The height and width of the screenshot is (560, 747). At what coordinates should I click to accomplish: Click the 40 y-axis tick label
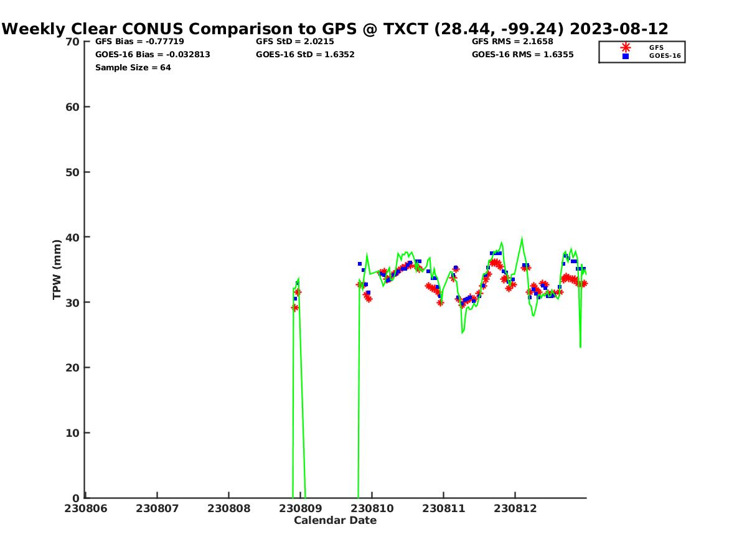click(73, 237)
